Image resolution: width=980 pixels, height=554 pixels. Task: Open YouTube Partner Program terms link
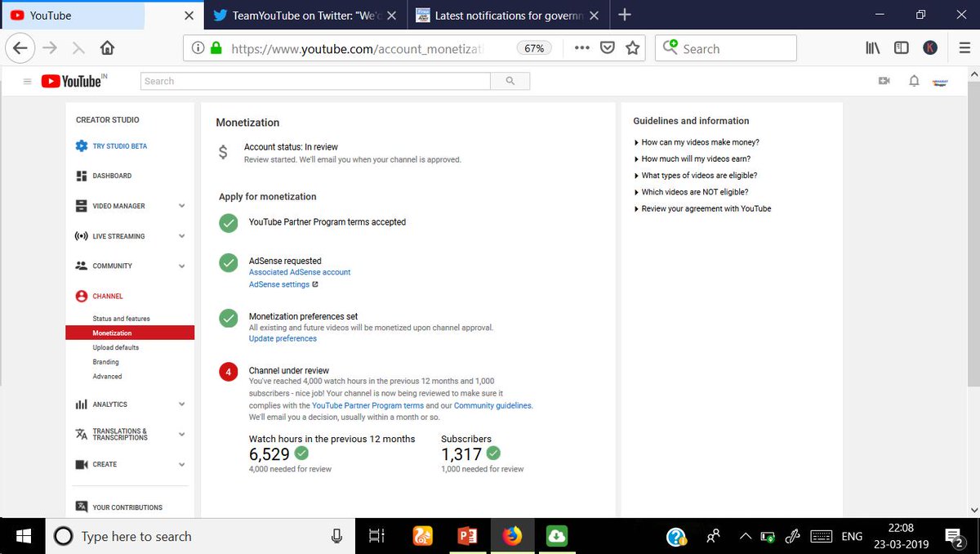click(x=367, y=405)
